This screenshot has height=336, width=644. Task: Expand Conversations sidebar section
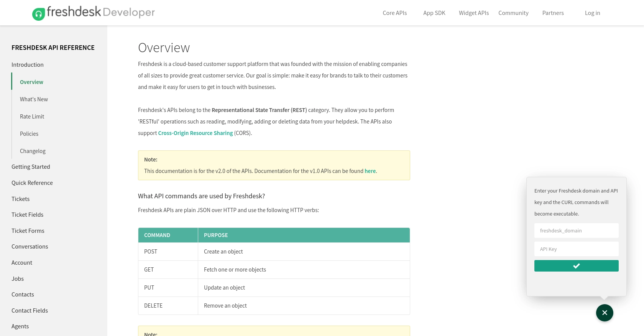point(30,247)
